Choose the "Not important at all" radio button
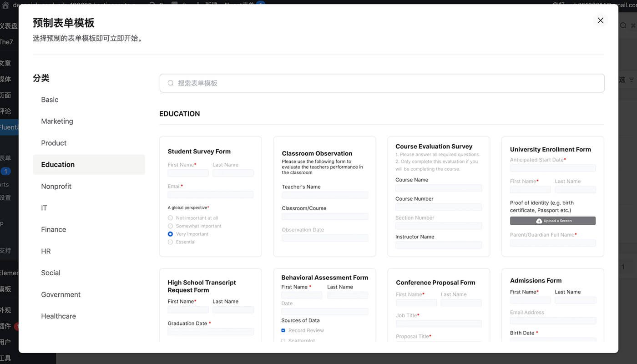The image size is (637, 364). 171,218
